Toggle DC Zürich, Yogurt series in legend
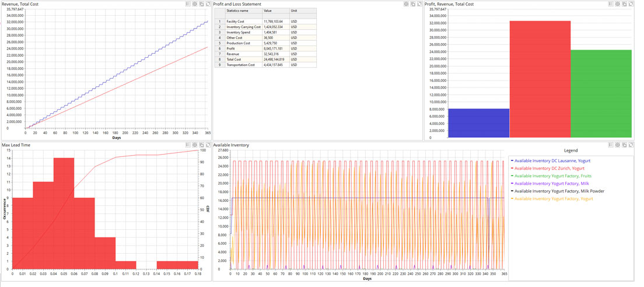This screenshot has height=287, width=644. point(547,168)
